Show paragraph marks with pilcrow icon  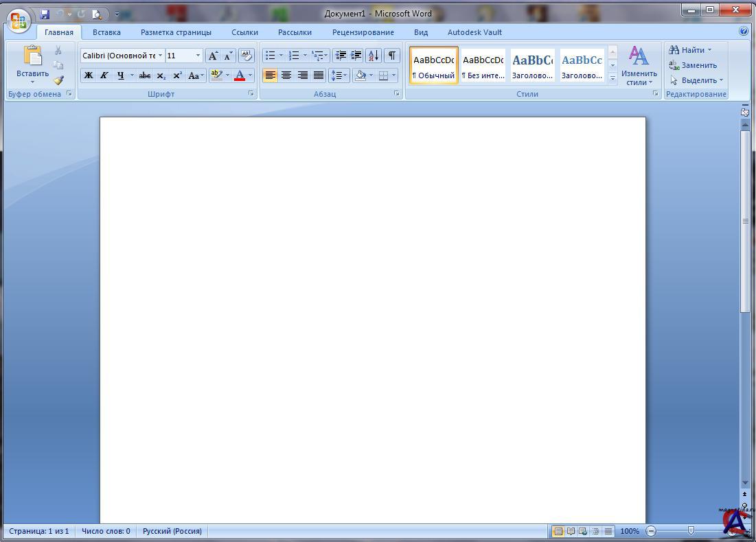tap(391, 56)
